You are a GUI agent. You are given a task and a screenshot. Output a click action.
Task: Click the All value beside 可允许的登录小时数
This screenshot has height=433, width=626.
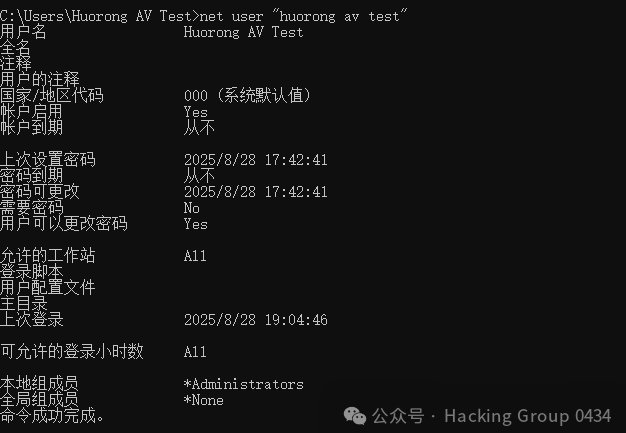195,352
